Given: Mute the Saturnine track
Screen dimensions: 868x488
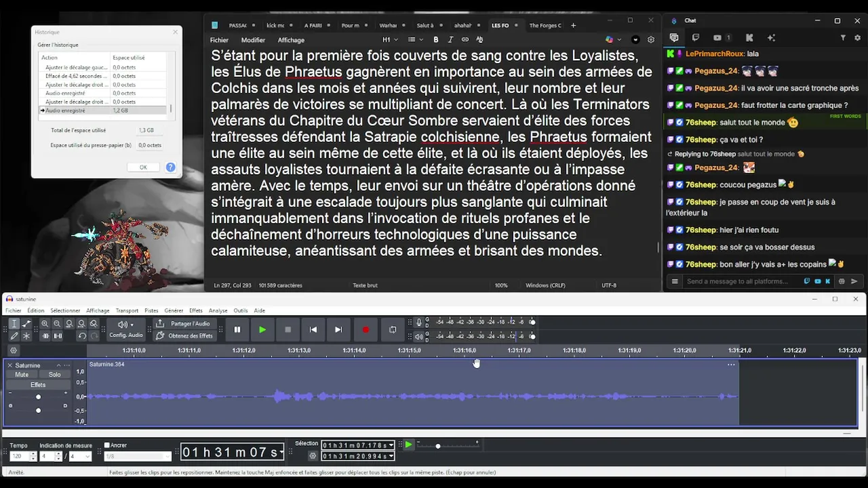Looking at the screenshot, I should click(x=22, y=374).
